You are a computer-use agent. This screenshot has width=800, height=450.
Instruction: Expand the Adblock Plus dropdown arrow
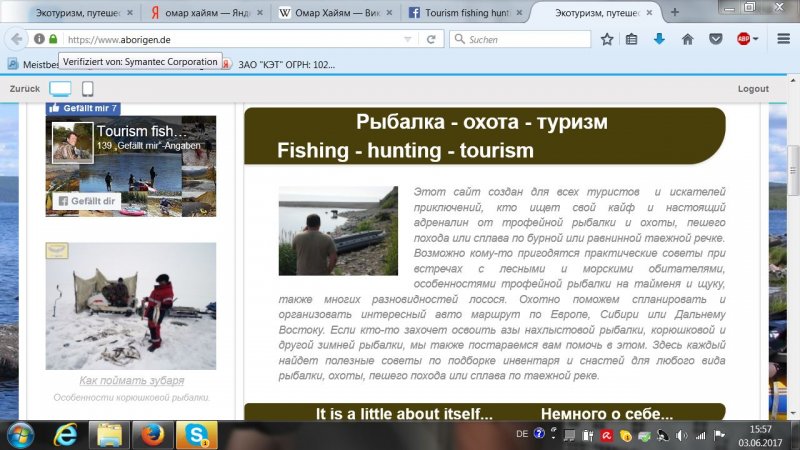tap(755, 39)
